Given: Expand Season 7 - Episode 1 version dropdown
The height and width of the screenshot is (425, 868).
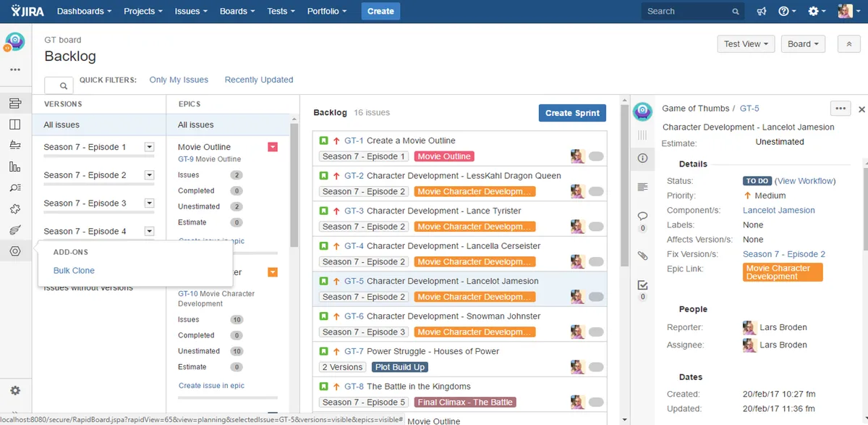Looking at the screenshot, I should 149,147.
